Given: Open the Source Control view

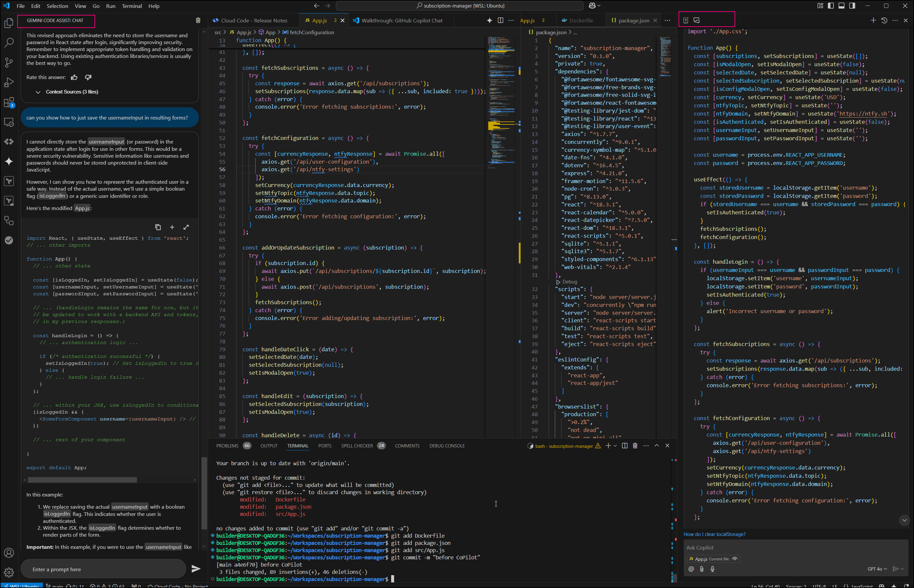Looking at the screenshot, I should 9,62.
